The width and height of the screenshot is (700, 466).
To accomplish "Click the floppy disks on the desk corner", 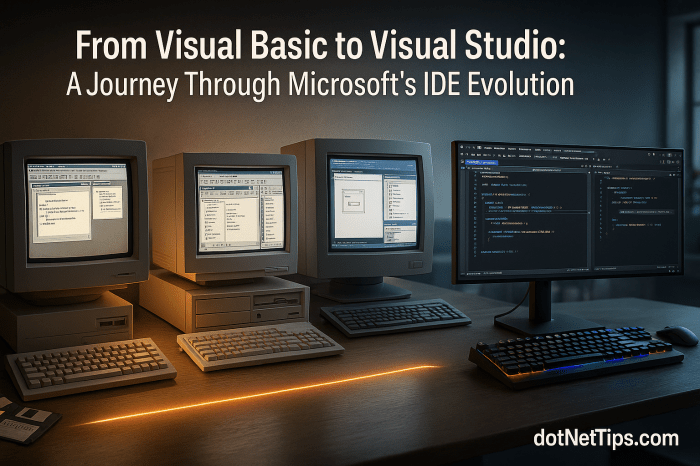I will [x=22, y=420].
